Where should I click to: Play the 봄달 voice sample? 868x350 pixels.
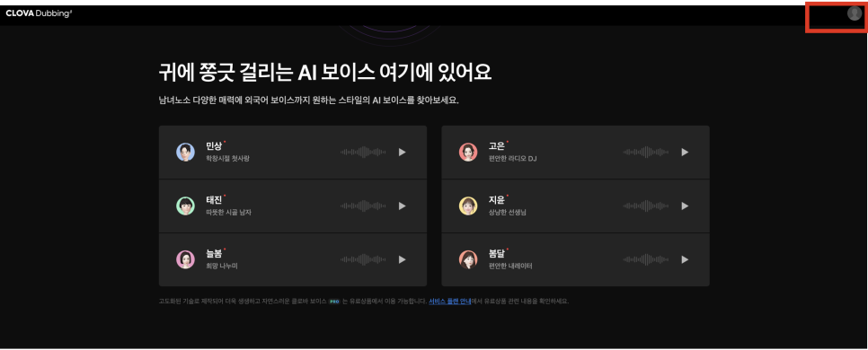pos(685,259)
